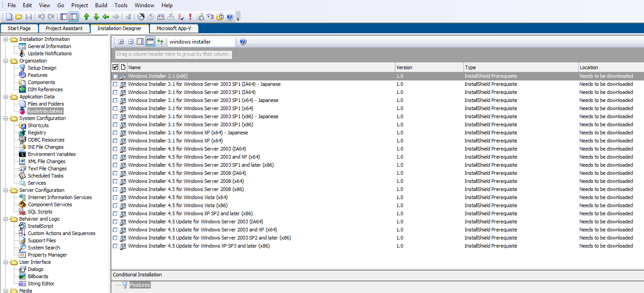Viewport: 644px width, 293px height.
Task: Tick checkbox for Installer 4.5 Server 2008 (x64)
Action: (115, 181)
